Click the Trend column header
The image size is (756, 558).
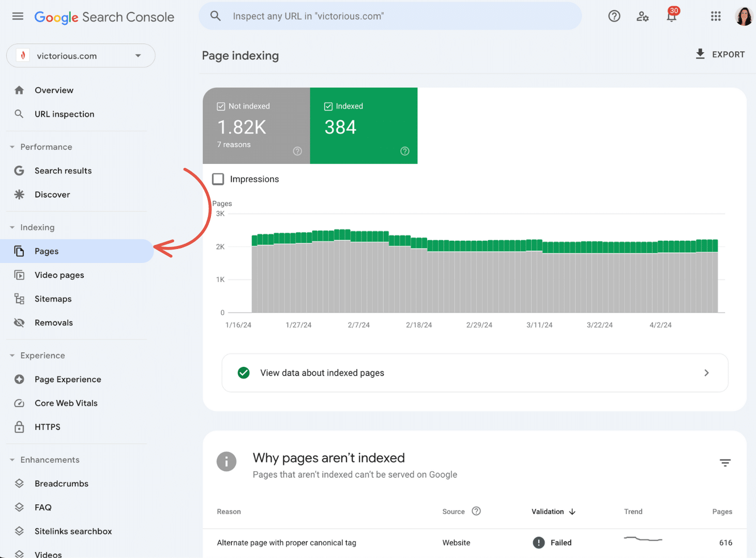(633, 512)
